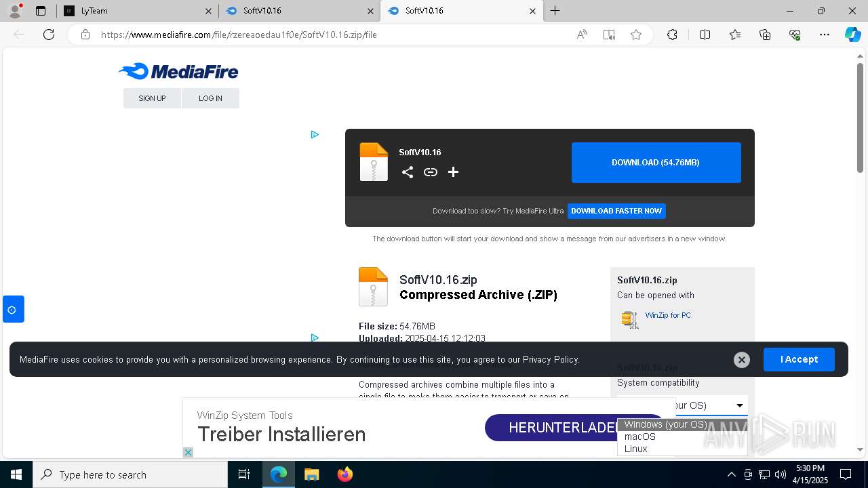Click the Edge profile avatar icon

pyautogui.click(x=15, y=11)
